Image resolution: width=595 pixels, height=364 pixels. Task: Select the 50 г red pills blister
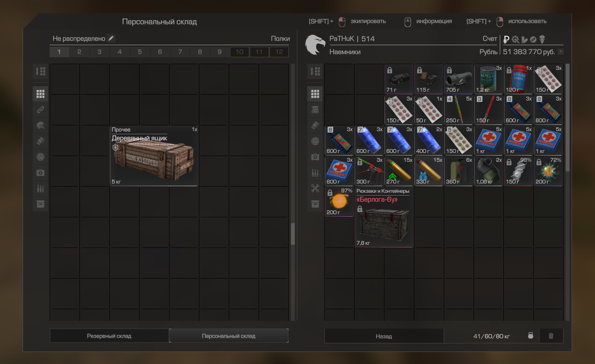[429, 110]
